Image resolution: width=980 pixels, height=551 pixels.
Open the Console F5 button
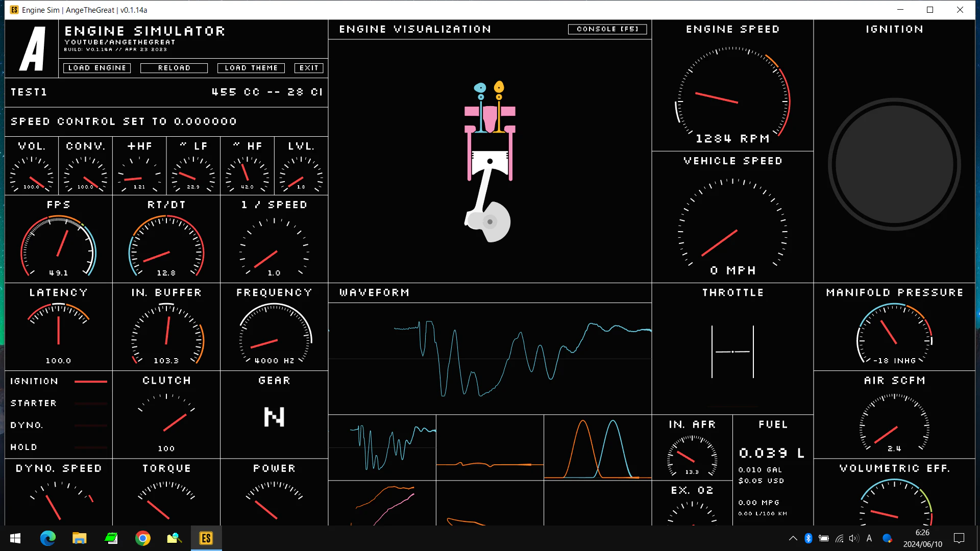[x=607, y=29]
